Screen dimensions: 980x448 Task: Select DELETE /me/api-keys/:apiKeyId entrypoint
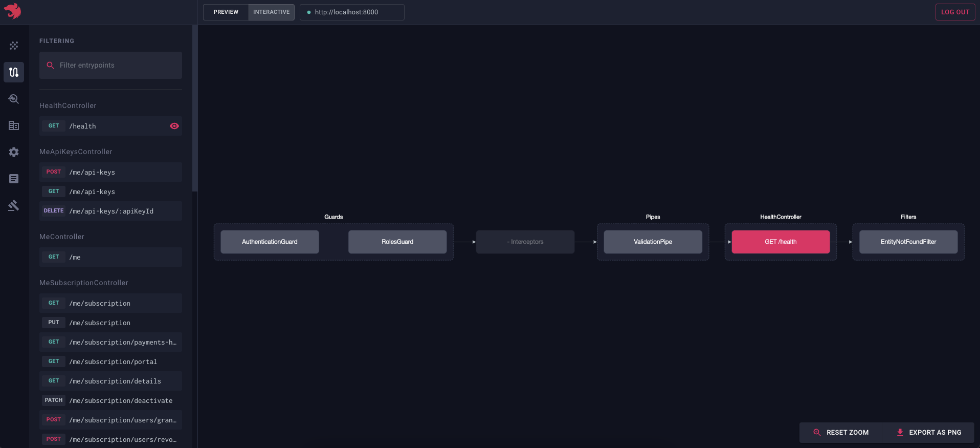click(x=110, y=211)
